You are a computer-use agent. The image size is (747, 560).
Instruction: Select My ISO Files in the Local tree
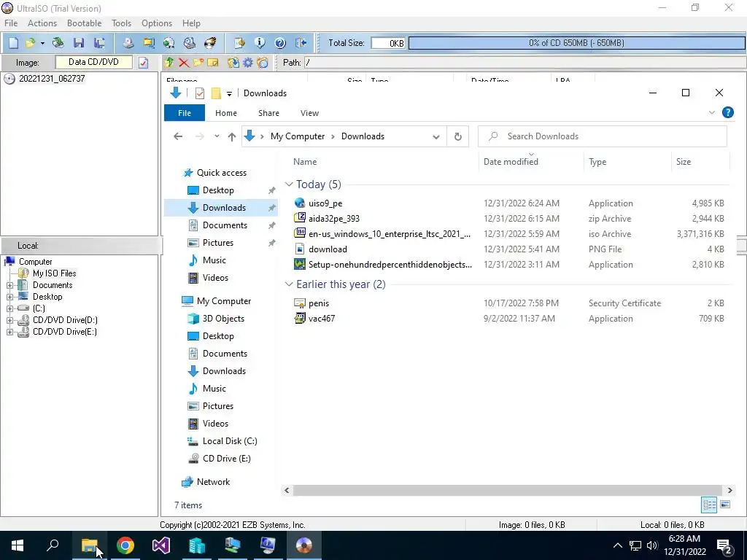pos(54,273)
